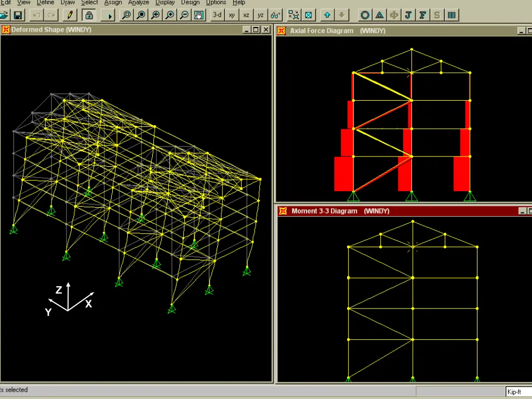
Task: Click the yz view button
Action: (261, 16)
